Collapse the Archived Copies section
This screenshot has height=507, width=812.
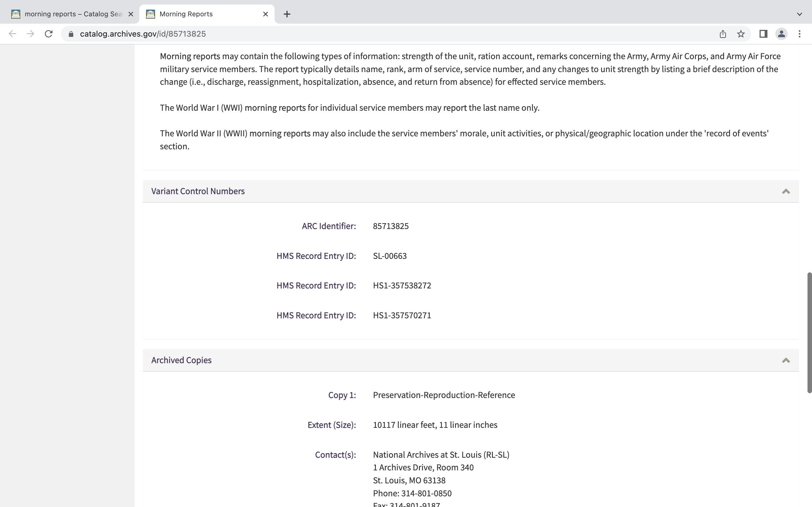tap(785, 361)
